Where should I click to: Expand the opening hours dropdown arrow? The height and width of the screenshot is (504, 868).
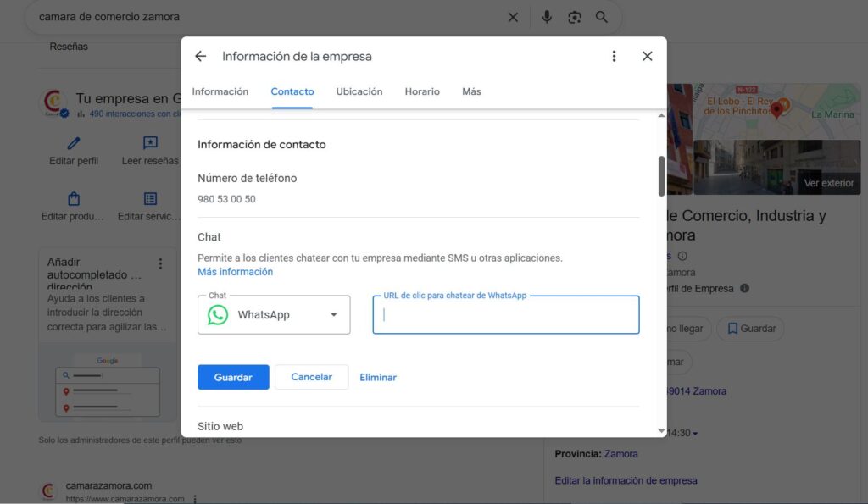pos(695,434)
